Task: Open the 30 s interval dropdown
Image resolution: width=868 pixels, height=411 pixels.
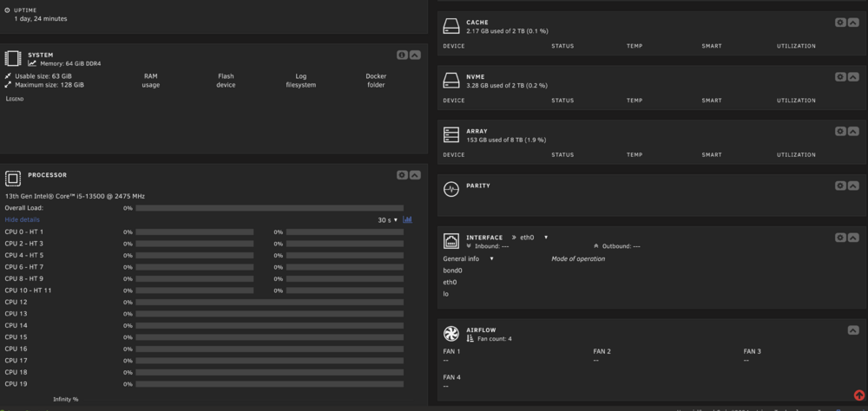Action: pos(387,220)
